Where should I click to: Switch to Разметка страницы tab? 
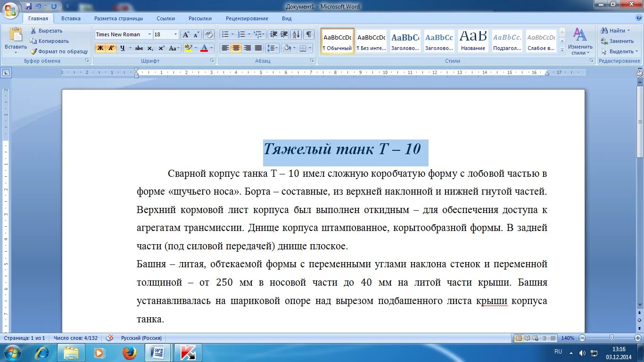click(118, 18)
